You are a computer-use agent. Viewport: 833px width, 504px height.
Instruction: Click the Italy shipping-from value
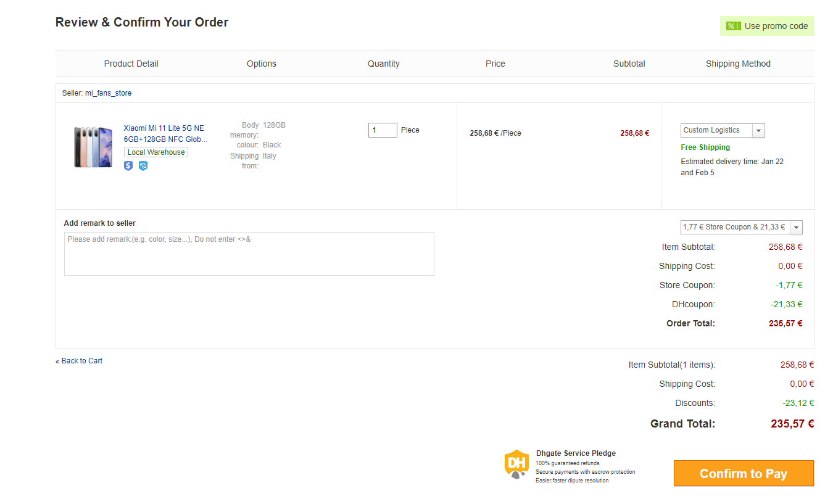270,156
